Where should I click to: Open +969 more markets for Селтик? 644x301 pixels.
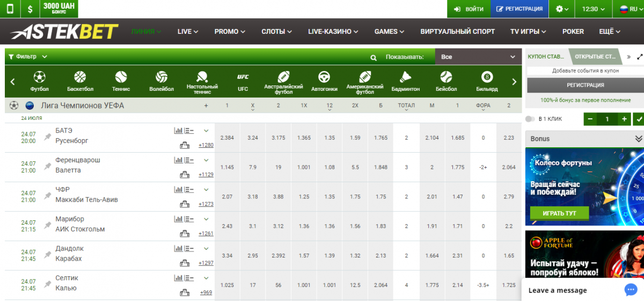(x=207, y=293)
